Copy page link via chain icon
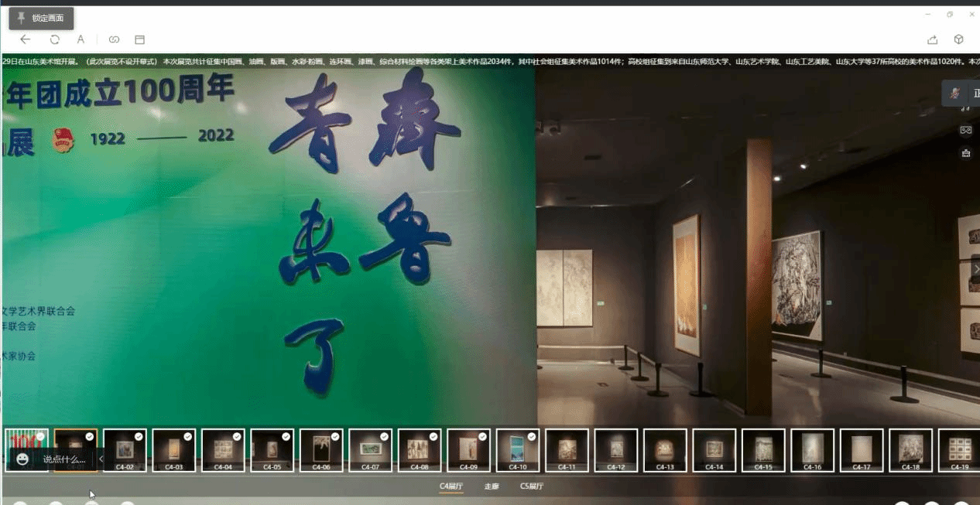 [x=114, y=39]
